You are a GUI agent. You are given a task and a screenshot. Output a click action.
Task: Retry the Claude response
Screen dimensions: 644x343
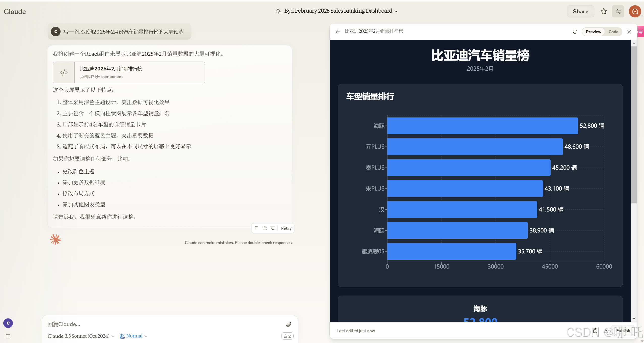[x=286, y=228]
